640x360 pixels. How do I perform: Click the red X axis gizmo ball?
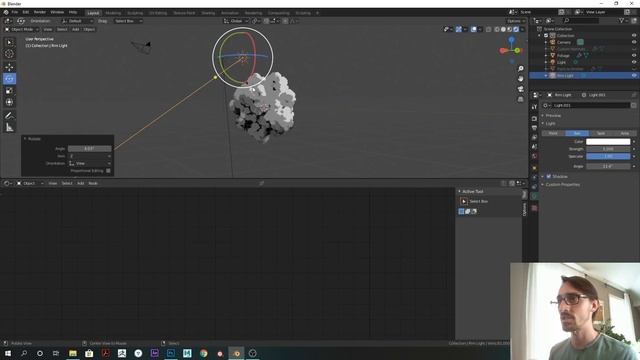pyautogui.click(x=502, y=51)
